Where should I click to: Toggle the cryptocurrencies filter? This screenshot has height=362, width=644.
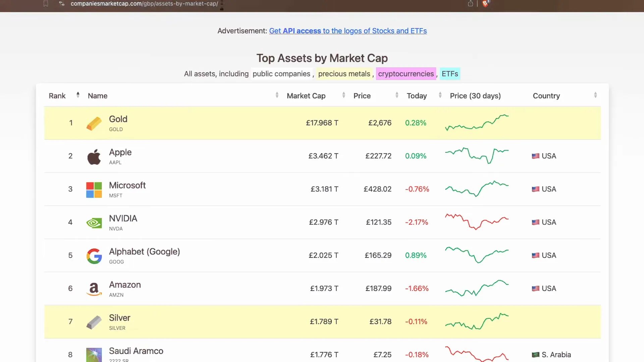point(406,74)
